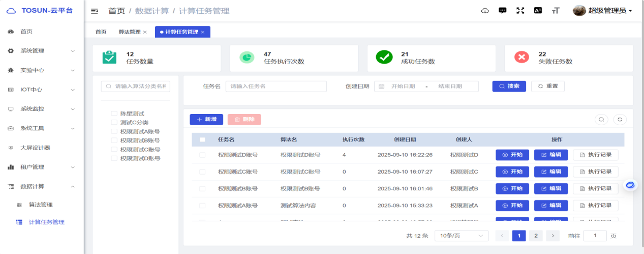Select the 权限测试D账号 task row checkbox

coord(203,155)
